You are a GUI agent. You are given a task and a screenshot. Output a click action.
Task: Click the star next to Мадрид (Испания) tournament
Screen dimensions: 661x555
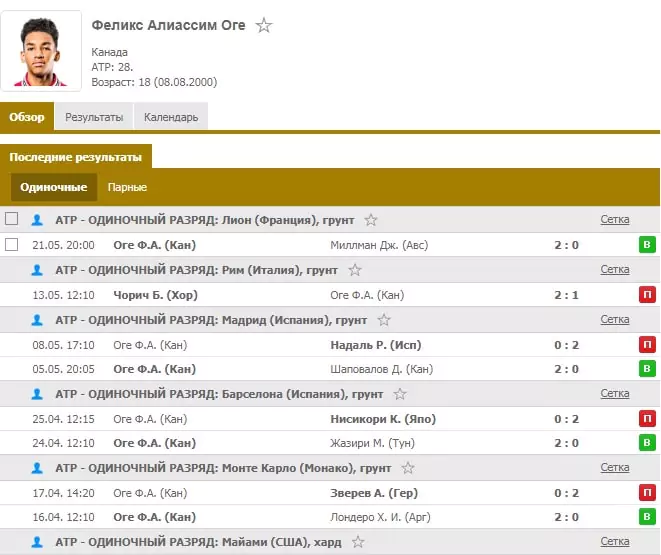pyautogui.click(x=384, y=320)
